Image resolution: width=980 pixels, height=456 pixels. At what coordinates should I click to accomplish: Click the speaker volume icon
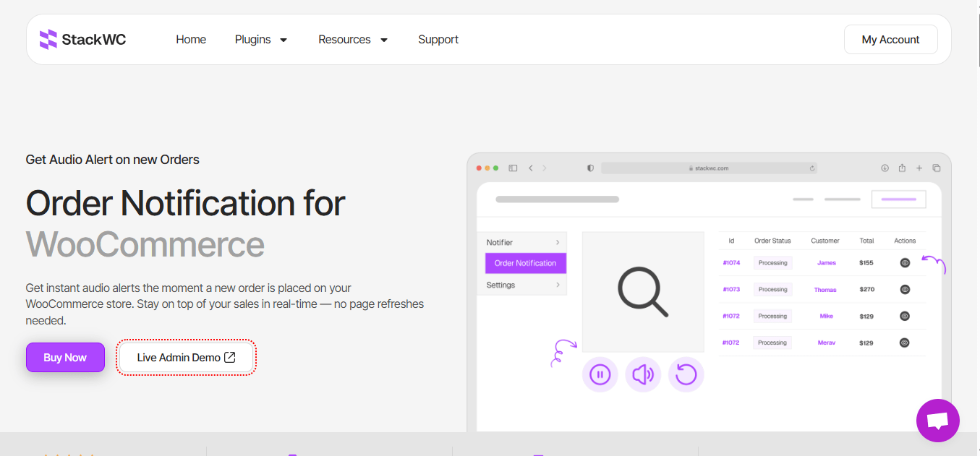[x=643, y=374]
